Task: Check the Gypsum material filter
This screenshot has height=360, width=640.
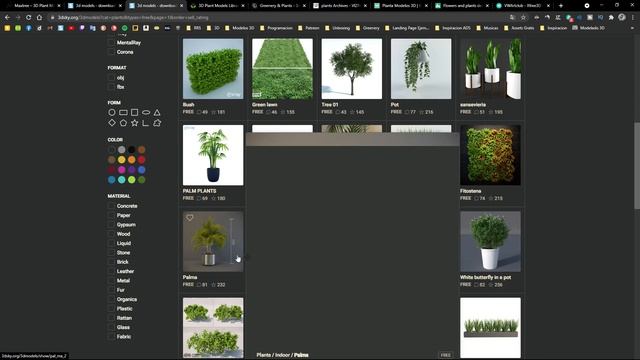Action: click(111, 225)
